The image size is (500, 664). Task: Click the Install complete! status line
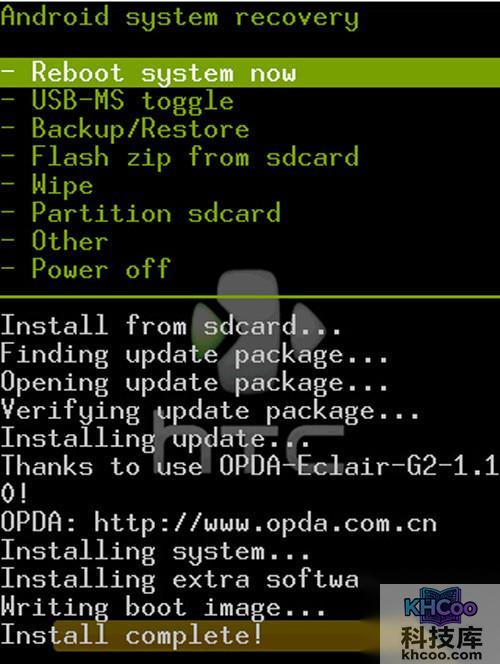point(132,635)
